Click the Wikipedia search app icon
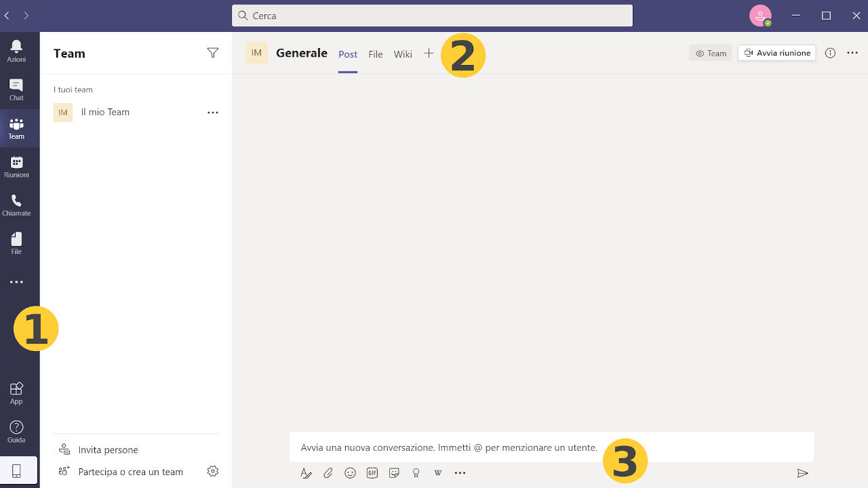Screen dimensions: 868x488 (438, 473)
